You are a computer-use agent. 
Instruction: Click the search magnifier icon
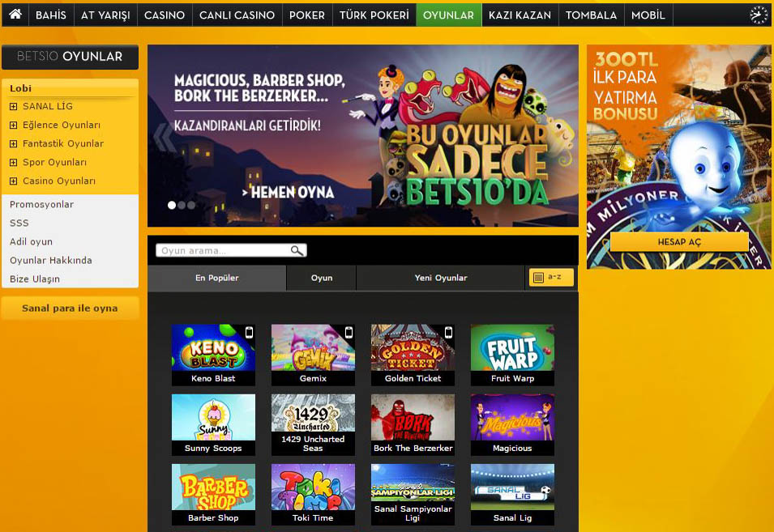point(297,250)
